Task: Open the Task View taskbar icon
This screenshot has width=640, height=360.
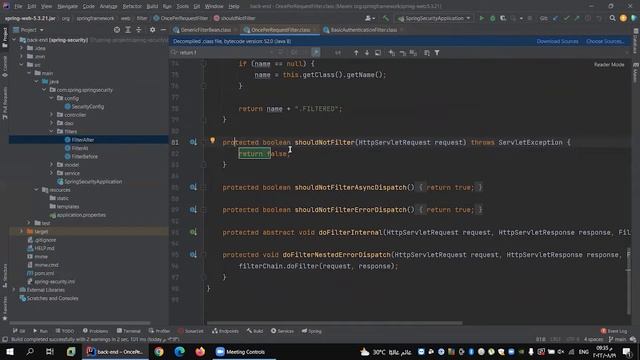Action: click(50, 352)
